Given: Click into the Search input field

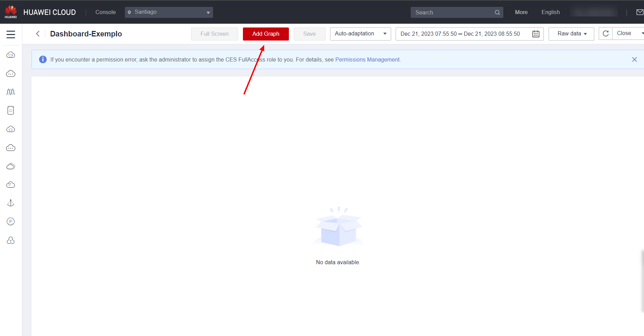Looking at the screenshot, I should [453, 13].
